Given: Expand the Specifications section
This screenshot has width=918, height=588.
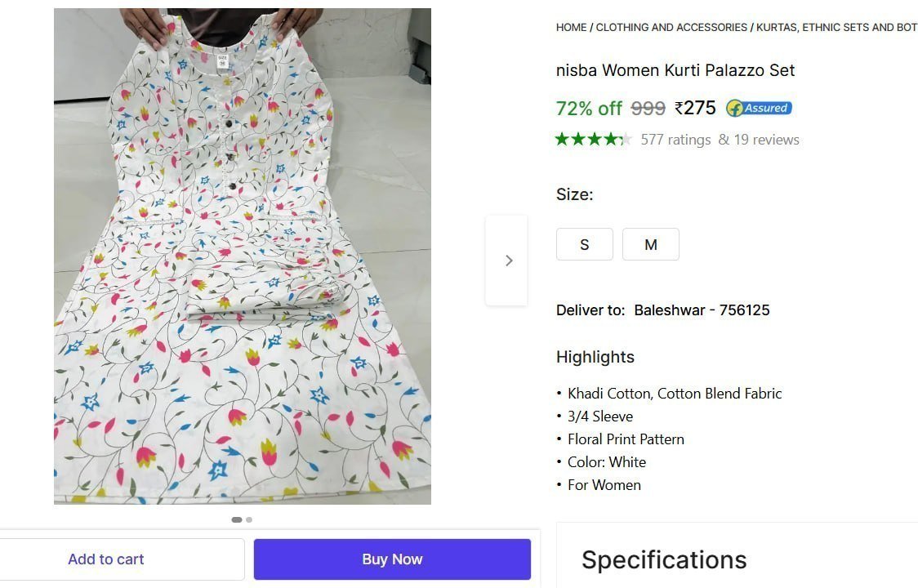Looking at the screenshot, I should click(663, 560).
